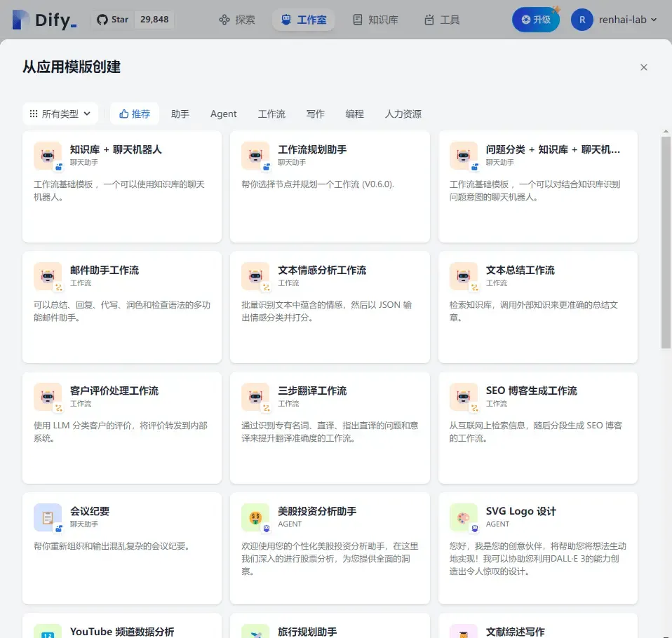Select the 工作流 category tab
672x638 pixels.
pos(271,114)
